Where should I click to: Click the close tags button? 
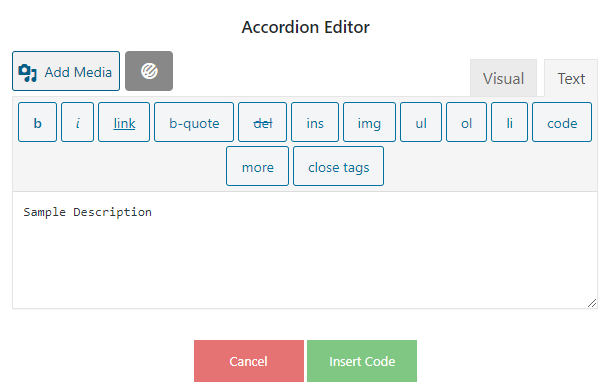coord(339,166)
